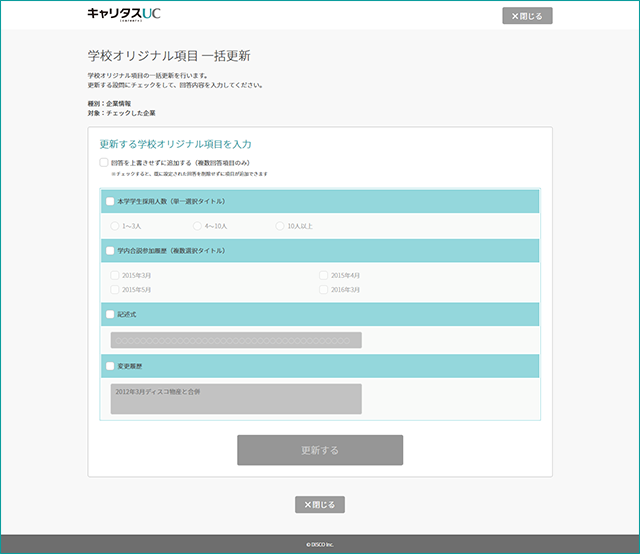Click the キャリタスUC logo
This screenshot has height=554, width=640.
pyautogui.click(x=123, y=14)
